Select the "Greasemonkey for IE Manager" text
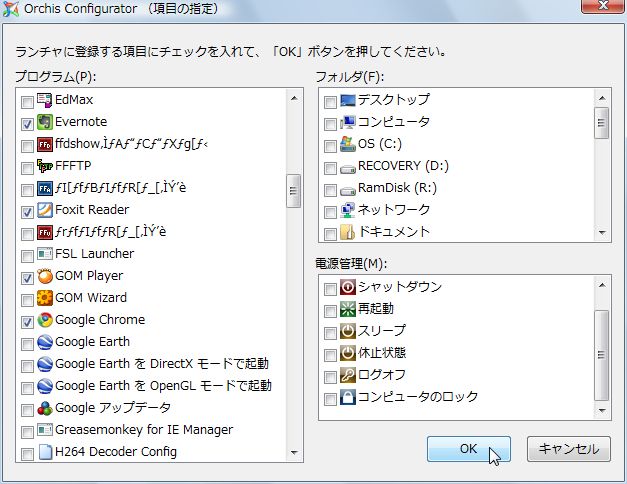This screenshot has height=484, width=627. 144,430
